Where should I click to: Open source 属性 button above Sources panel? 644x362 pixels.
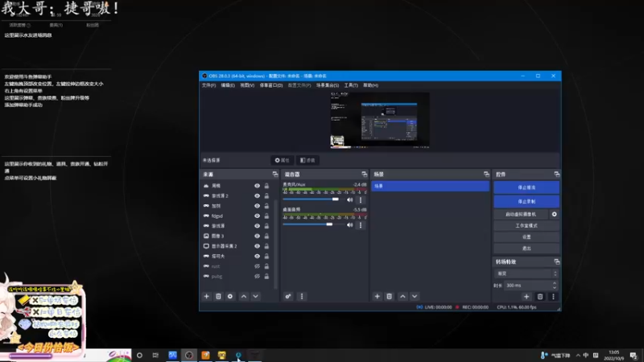(x=283, y=160)
